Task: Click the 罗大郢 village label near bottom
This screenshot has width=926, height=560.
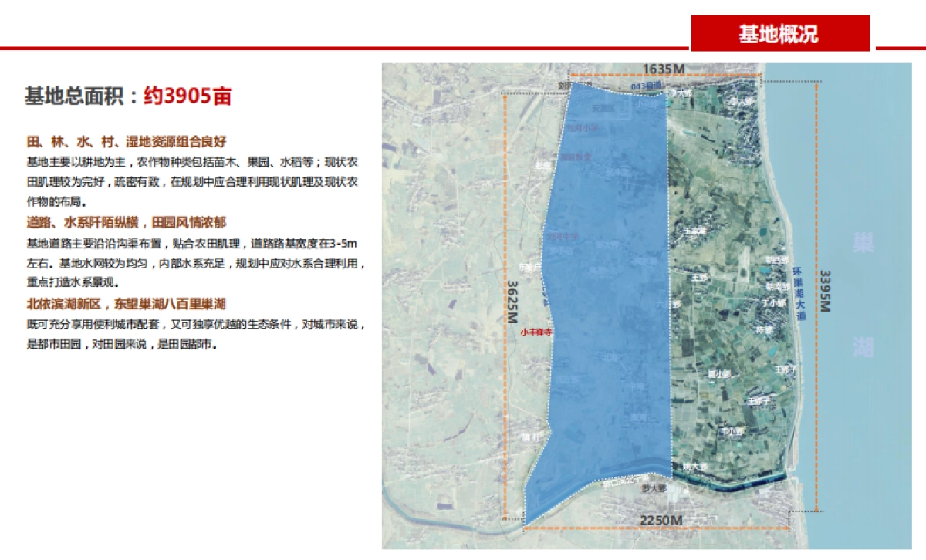Action: (654, 489)
